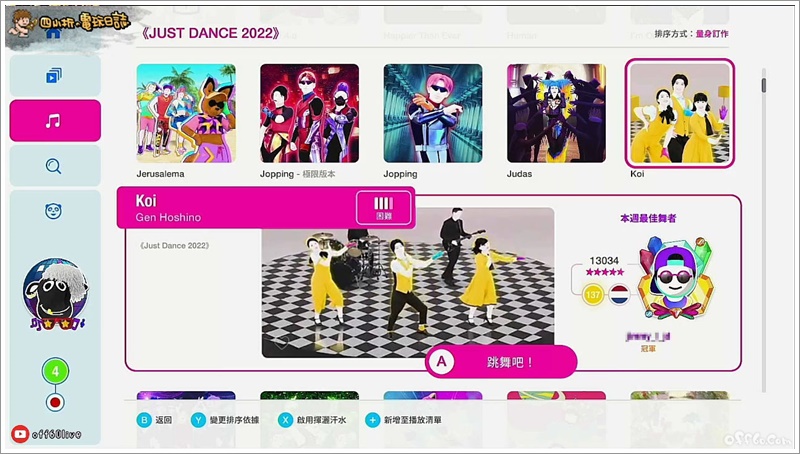Click the 《JUST DANCE 2022》 title
800x454 pixels.
(x=211, y=33)
